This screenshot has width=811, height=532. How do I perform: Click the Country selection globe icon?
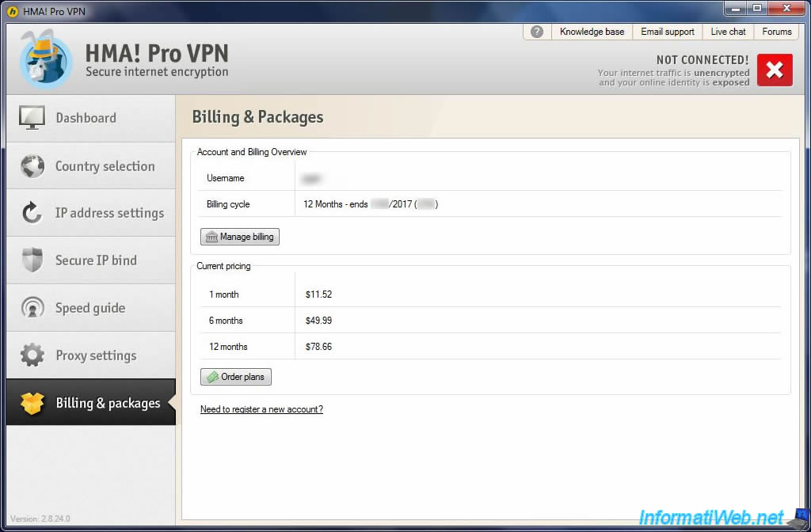tap(32, 166)
